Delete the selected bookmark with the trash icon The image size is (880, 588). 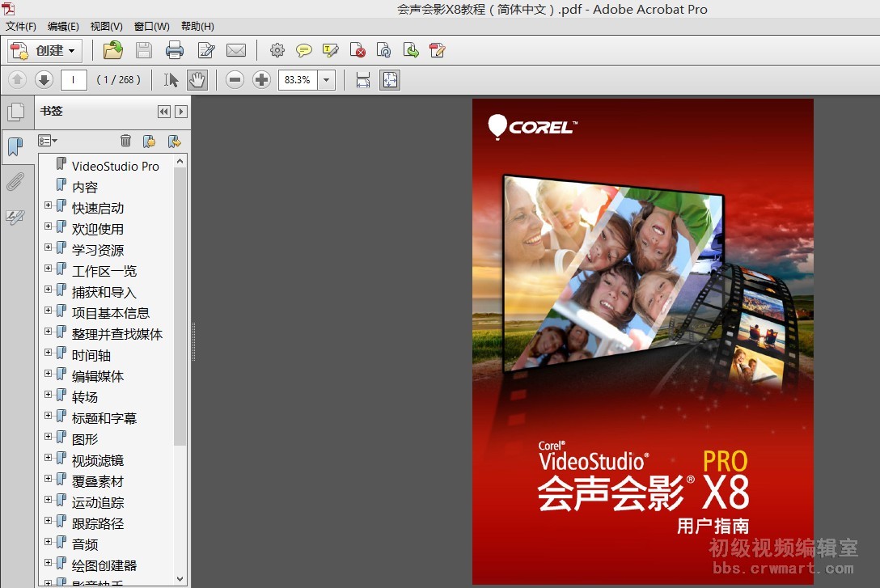125,141
